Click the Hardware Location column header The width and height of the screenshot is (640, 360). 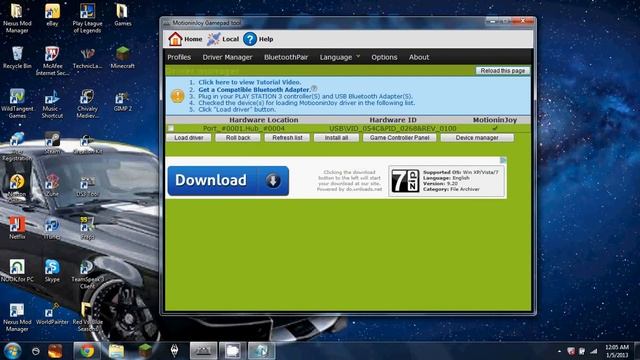[264, 120]
